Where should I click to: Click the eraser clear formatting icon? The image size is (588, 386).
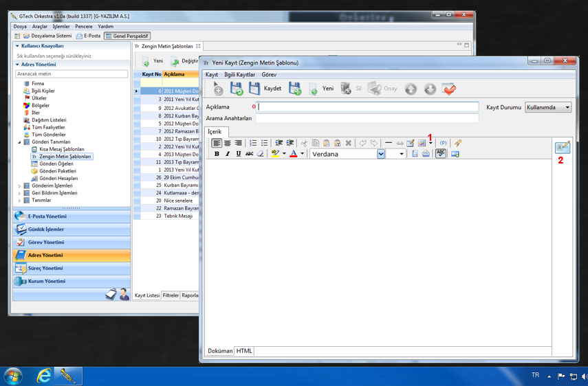[260, 154]
